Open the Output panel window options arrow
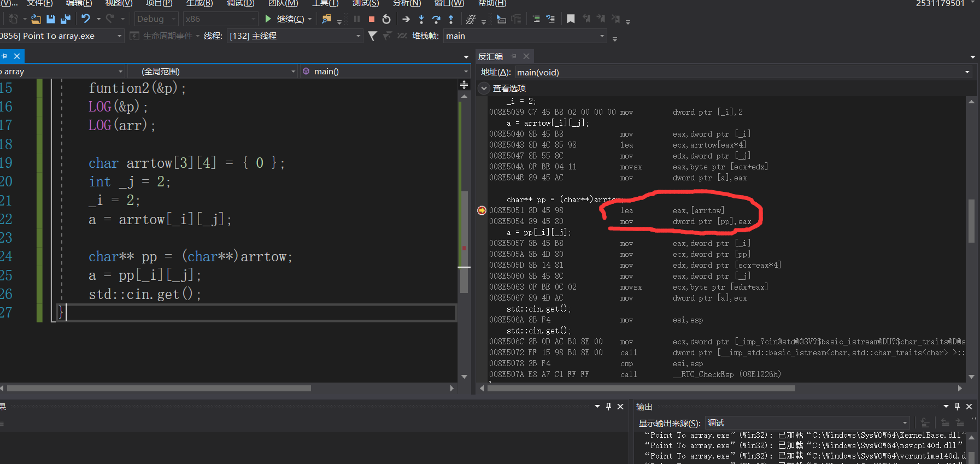Screen dimensions: 980x464 [946, 407]
